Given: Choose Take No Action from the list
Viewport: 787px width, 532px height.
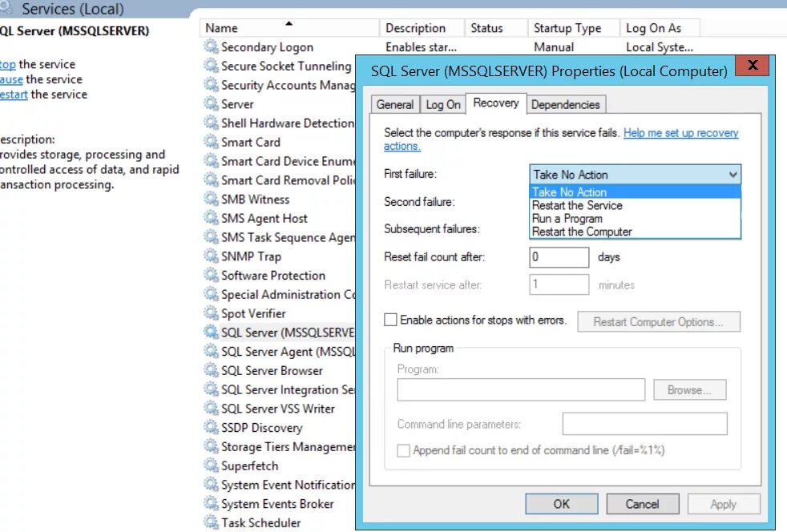Looking at the screenshot, I should click(x=635, y=192).
